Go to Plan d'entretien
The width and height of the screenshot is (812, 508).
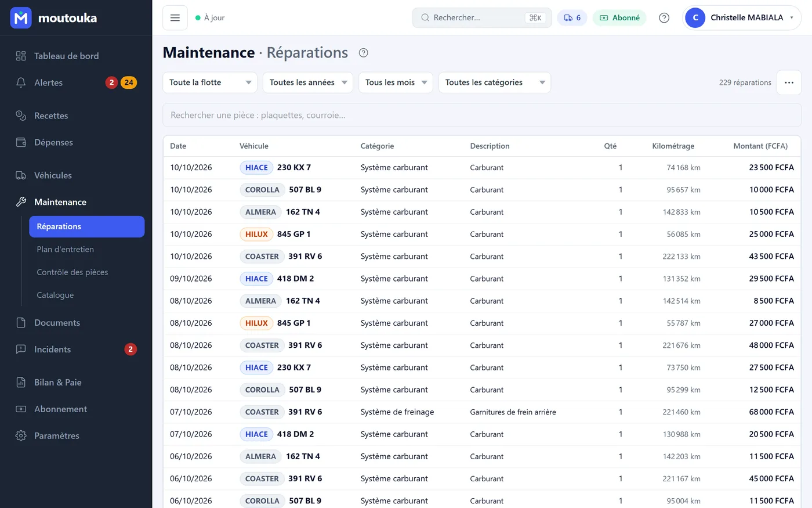[65, 250]
